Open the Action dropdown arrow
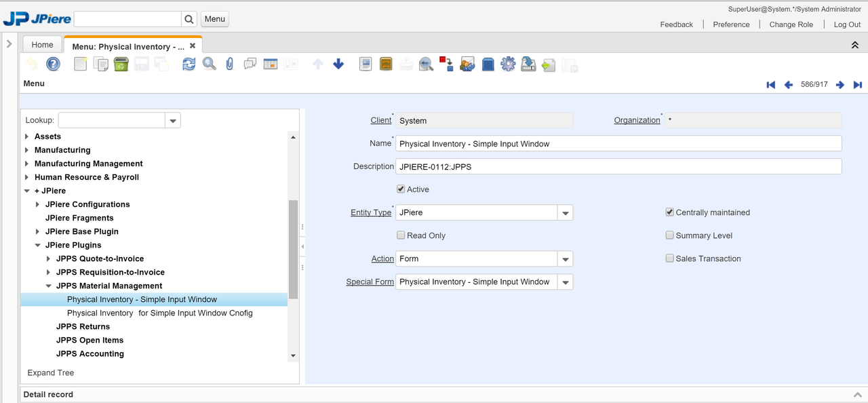Viewport: 868px width, 403px height. 565,259
